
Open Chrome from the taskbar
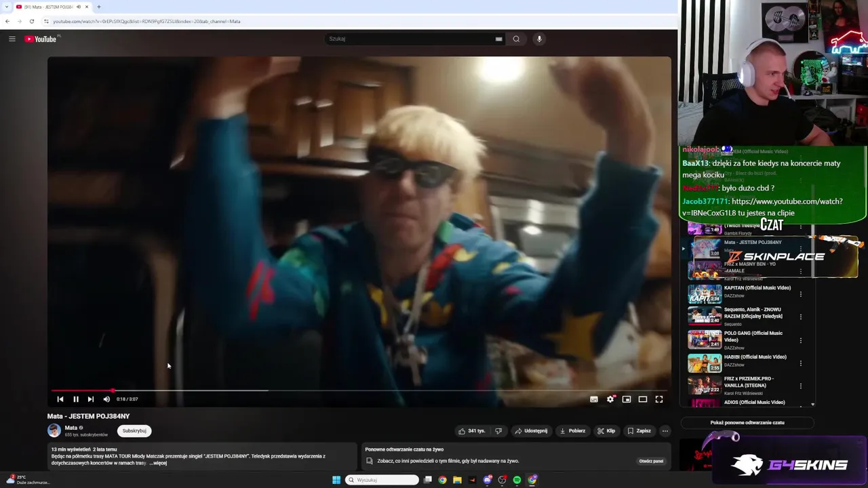click(443, 480)
